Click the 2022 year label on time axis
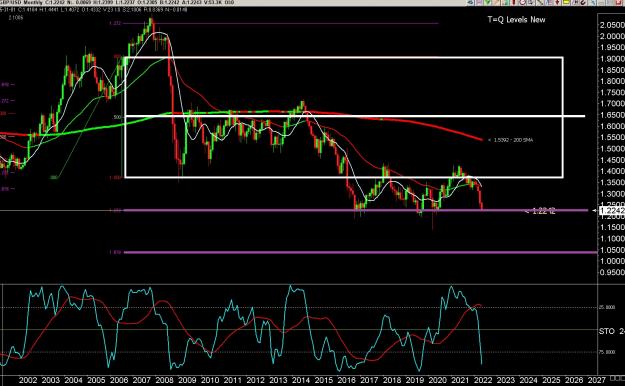Viewport: 625px width, 386px height. click(x=483, y=380)
